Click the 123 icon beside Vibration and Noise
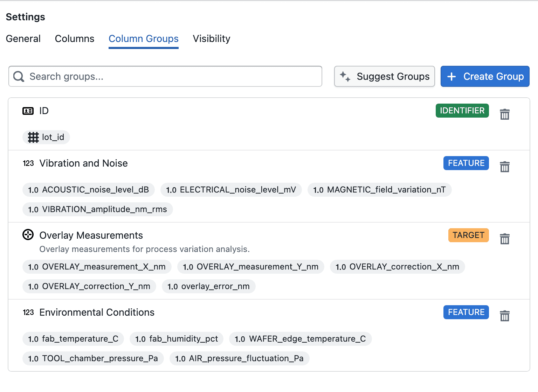The height and width of the screenshot is (392, 538). click(28, 163)
